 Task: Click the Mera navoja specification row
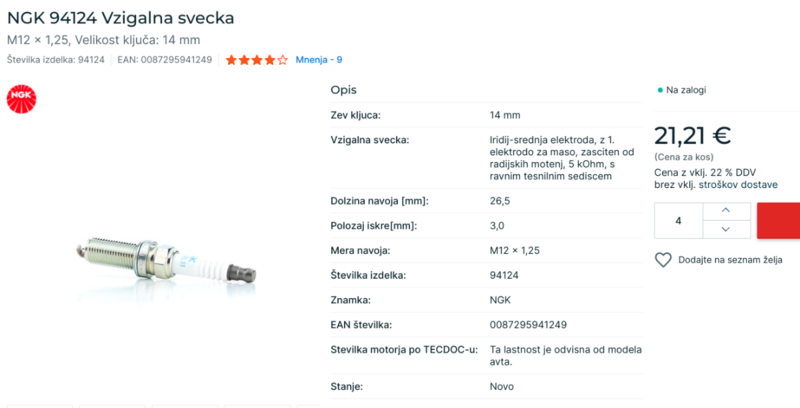point(485,250)
